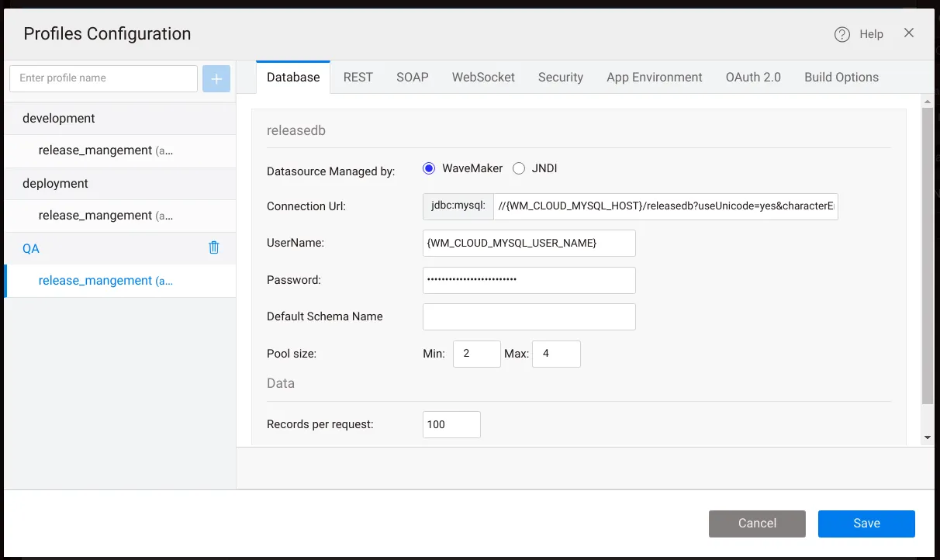The width and height of the screenshot is (940, 560).
Task: Close the Profiles Configuration dialog
Action: 909,33
